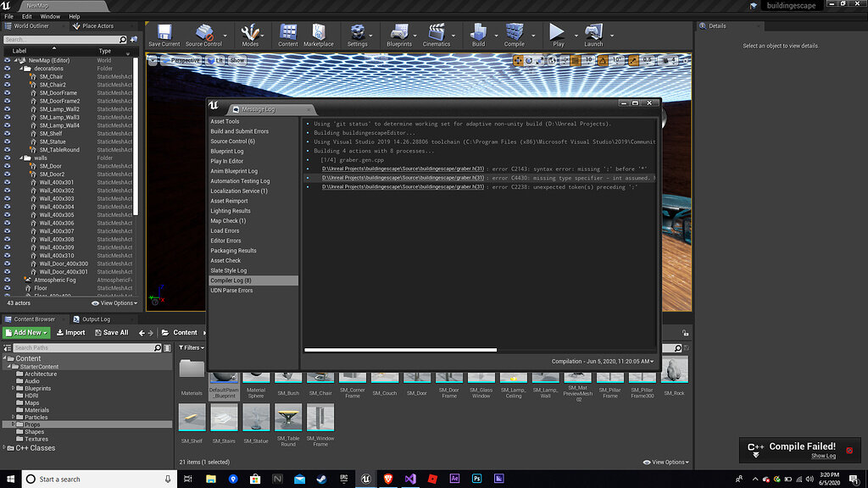Click the search icon in World Outliner
This screenshot has height=488, width=868.
click(x=123, y=40)
